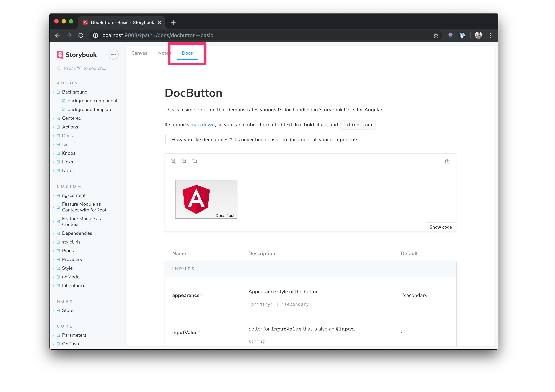Open the markdown link in the description
555x392 pixels.
(202, 125)
